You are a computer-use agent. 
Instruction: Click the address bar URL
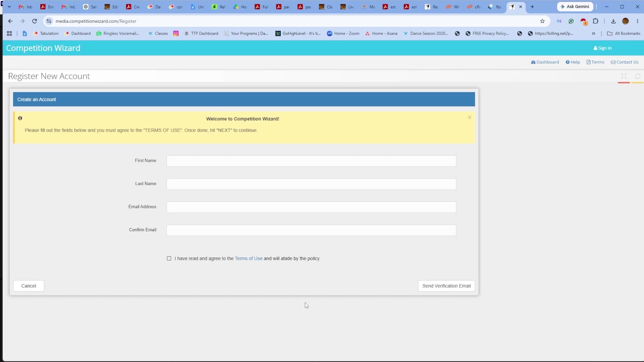click(x=96, y=21)
